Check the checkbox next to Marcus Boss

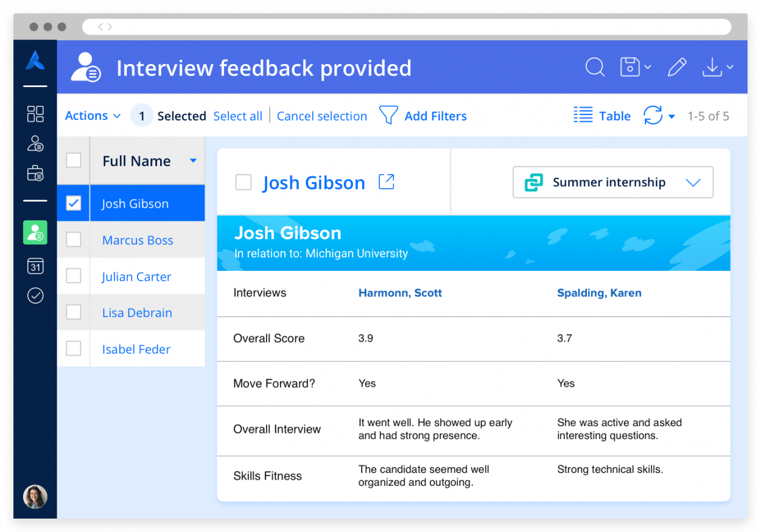[x=73, y=239]
